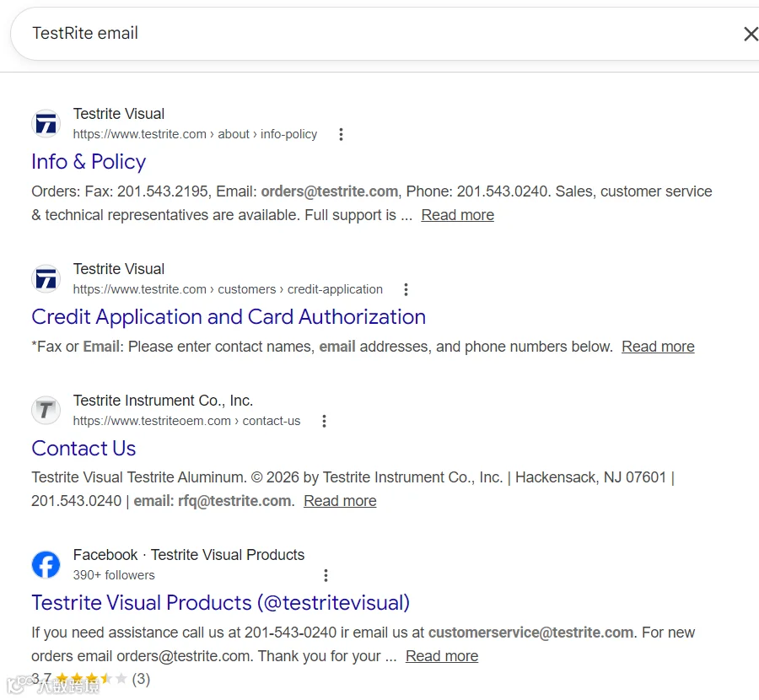Expand Read more on Facebook result snippet
This screenshot has height=700, width=759.
point(441,656)
